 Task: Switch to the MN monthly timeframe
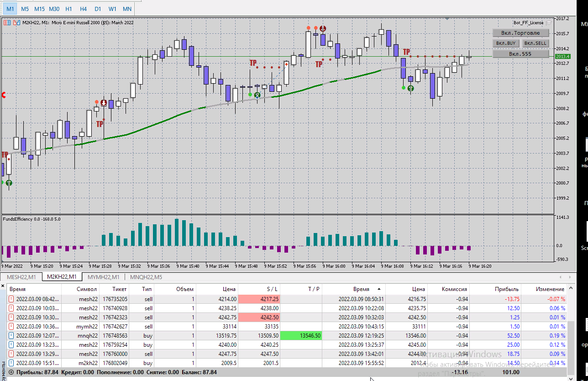pos(127,9)
